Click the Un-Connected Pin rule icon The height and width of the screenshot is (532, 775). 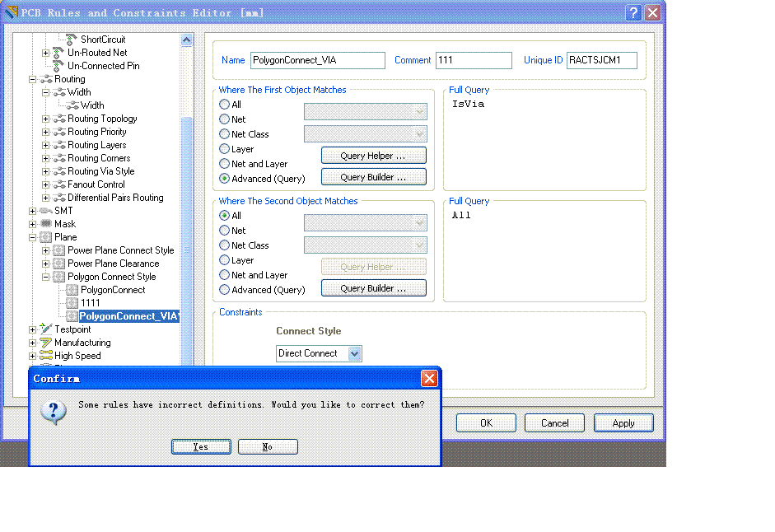[58, 66]
